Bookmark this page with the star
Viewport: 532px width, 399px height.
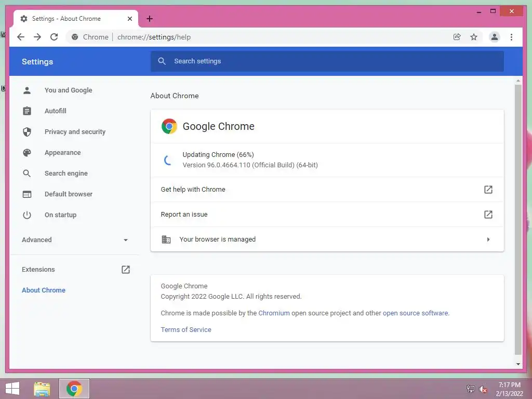(x=474, y=37)
